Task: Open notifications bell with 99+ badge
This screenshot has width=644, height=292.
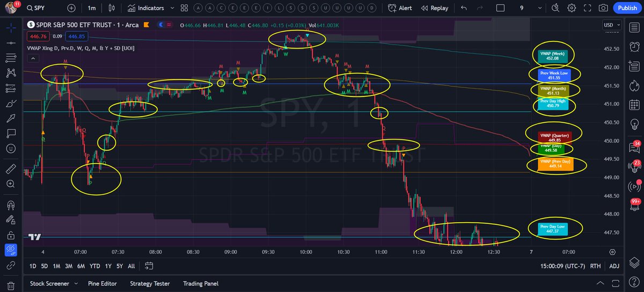Action: [x=634, y=206]
